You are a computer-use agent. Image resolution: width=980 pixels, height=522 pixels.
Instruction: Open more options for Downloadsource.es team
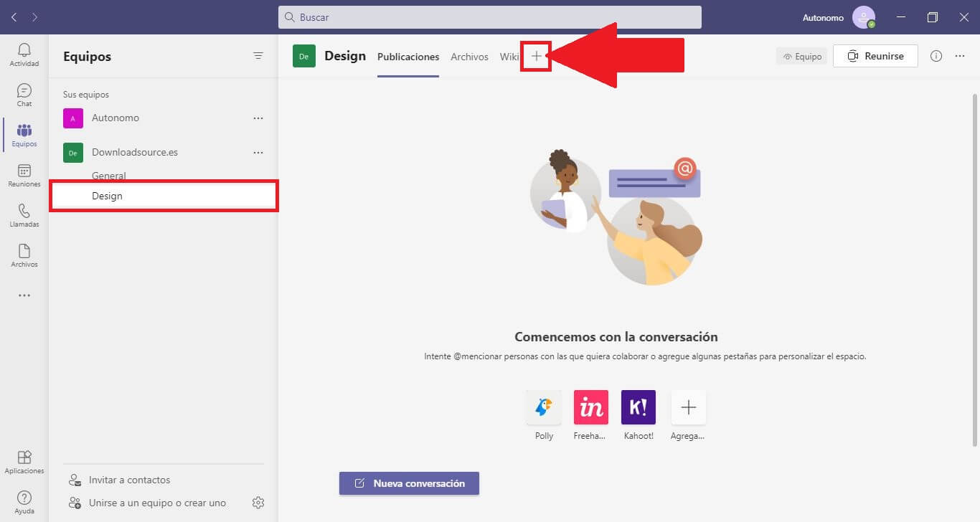click(x=258, y=153)
